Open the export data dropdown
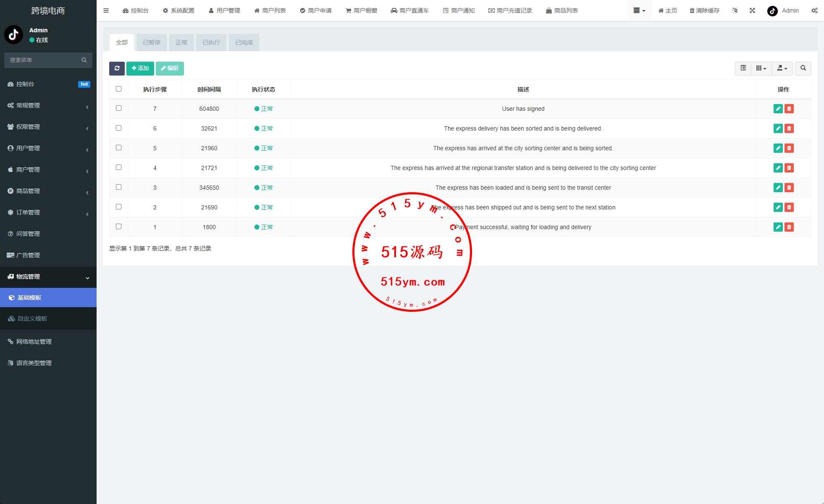The image size is (824, 504). click(x=782, y=68)
